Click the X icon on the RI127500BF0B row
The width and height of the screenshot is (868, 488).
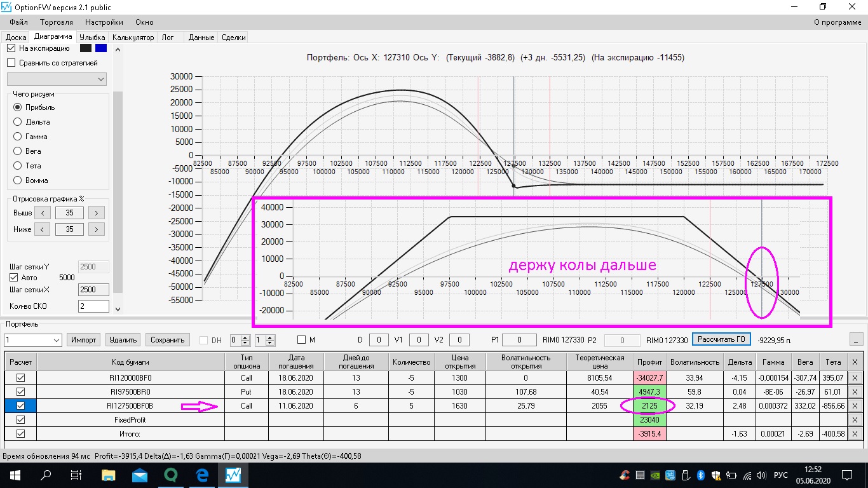point(855,405)
